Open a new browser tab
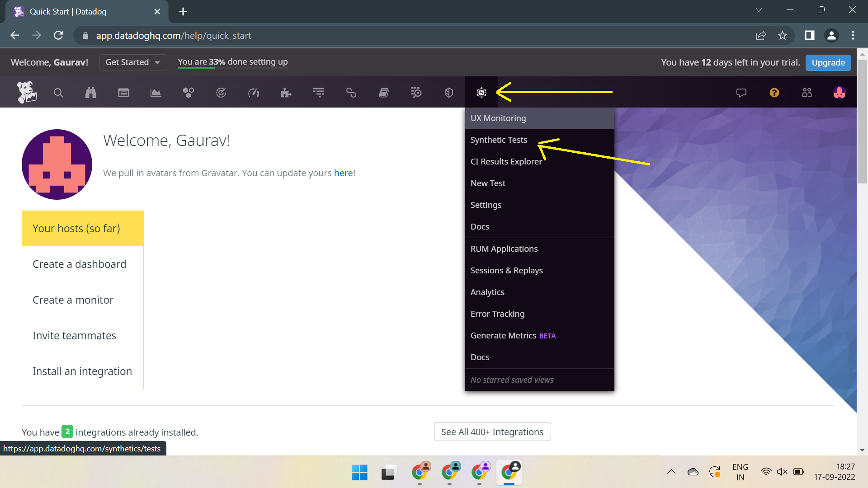This screenshot has height=488, width=868. [x=183, y=12]
